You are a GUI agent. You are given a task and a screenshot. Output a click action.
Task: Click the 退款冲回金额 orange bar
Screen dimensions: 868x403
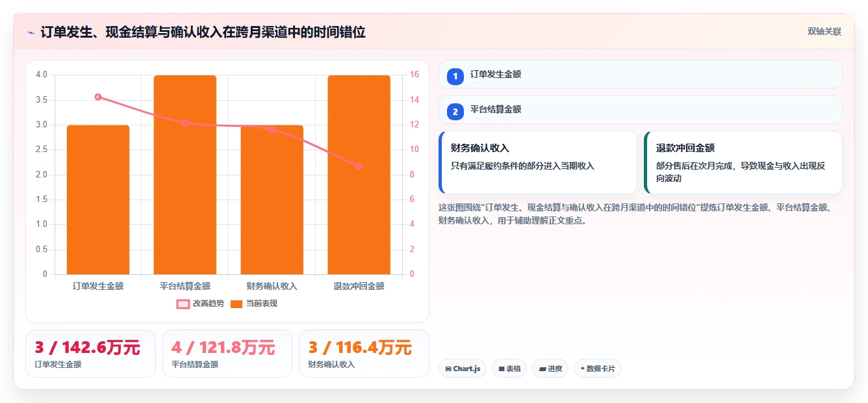tap(359, 175)
